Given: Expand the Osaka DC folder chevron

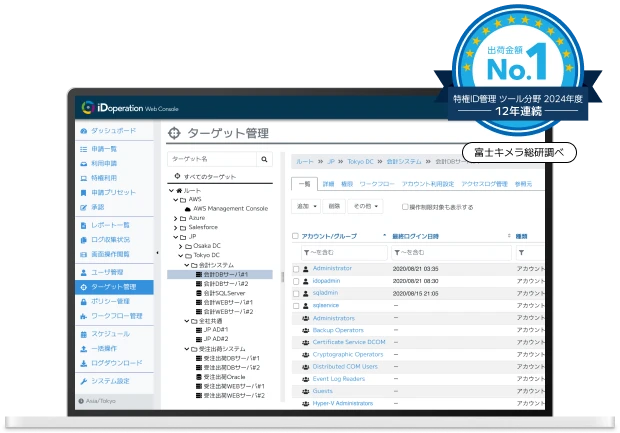Looking at the screenshot, I should (x=180, y=246).
